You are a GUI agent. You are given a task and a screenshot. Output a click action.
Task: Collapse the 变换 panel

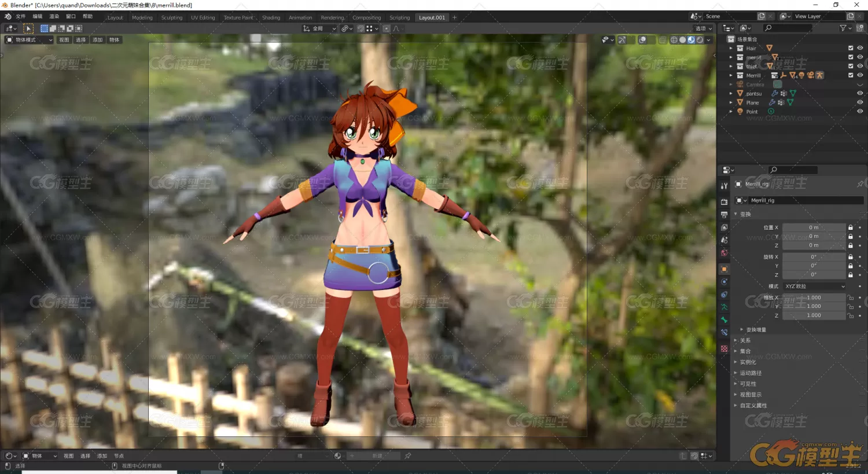coord(745,214)
